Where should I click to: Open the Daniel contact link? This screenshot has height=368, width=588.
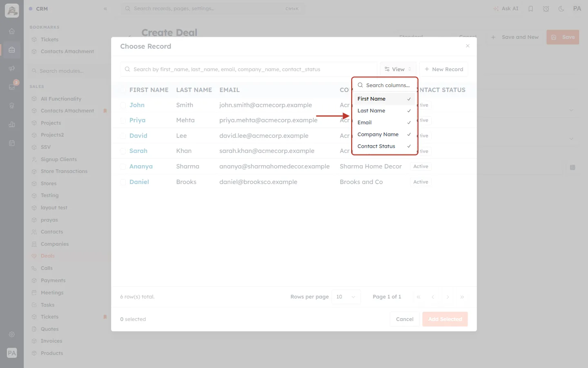click(139, 182)
